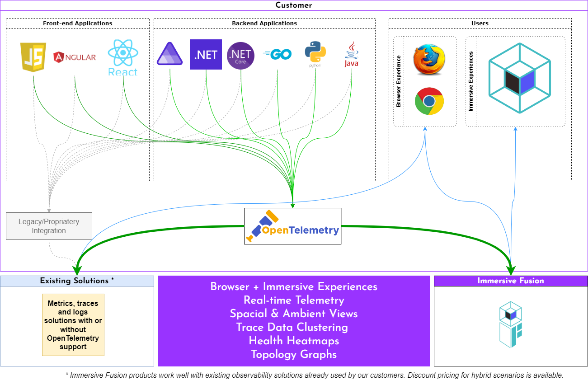
Task: Select the purple pyramid framework icon
Action: (169, 53)
